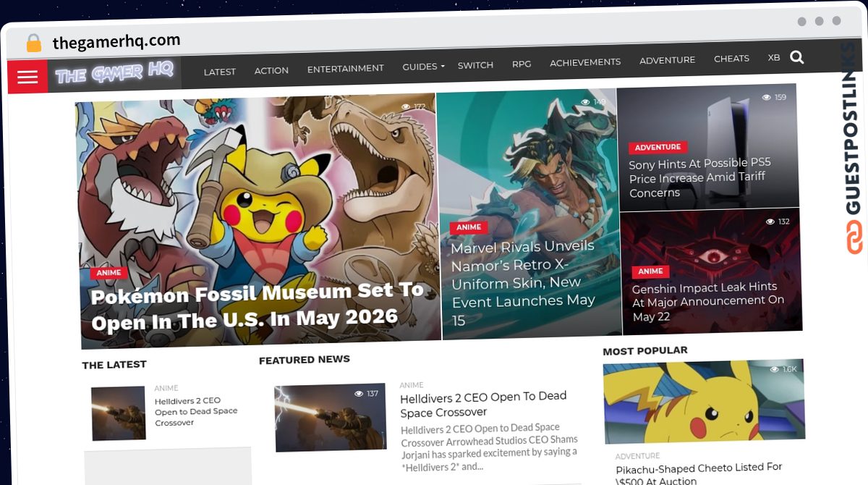Open the Helldivers thumbnail in The Latest
868x485 pixels.
click(118, 413)
